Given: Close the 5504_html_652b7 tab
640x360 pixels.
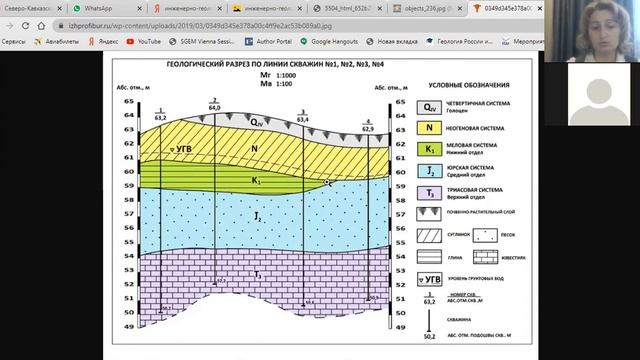Looking at the screenshot, I should pos(380,8).
